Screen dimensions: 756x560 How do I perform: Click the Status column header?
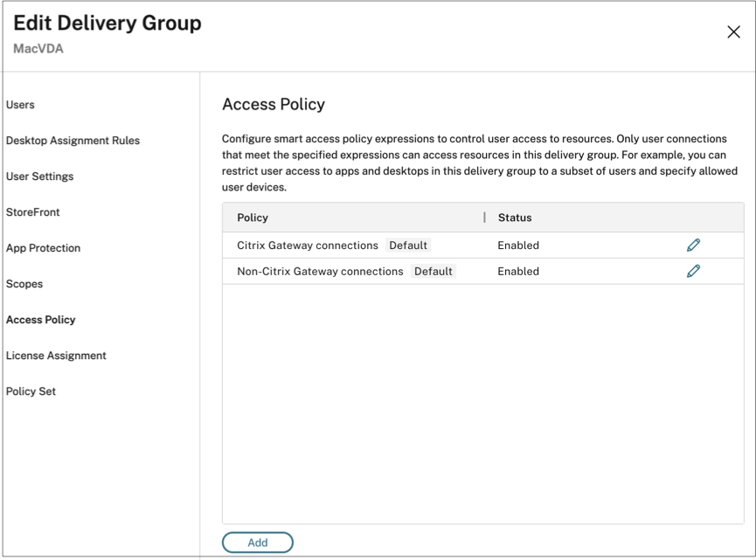tap(515, 218)
